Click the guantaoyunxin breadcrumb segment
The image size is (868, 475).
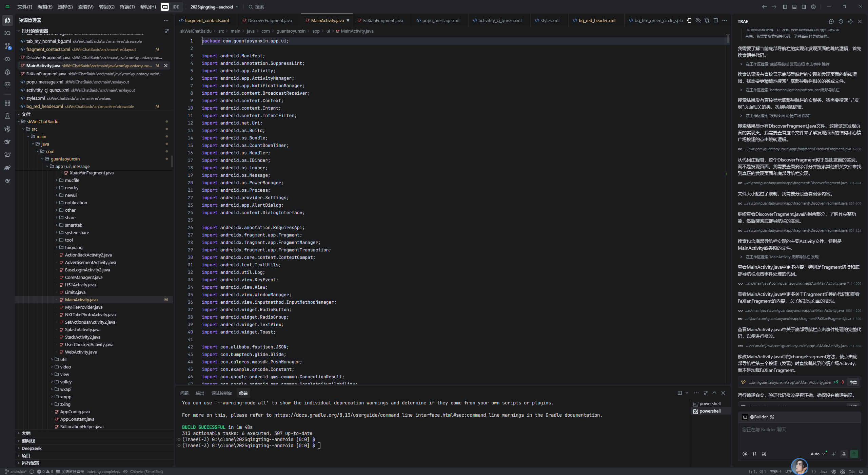coord(291,31)
